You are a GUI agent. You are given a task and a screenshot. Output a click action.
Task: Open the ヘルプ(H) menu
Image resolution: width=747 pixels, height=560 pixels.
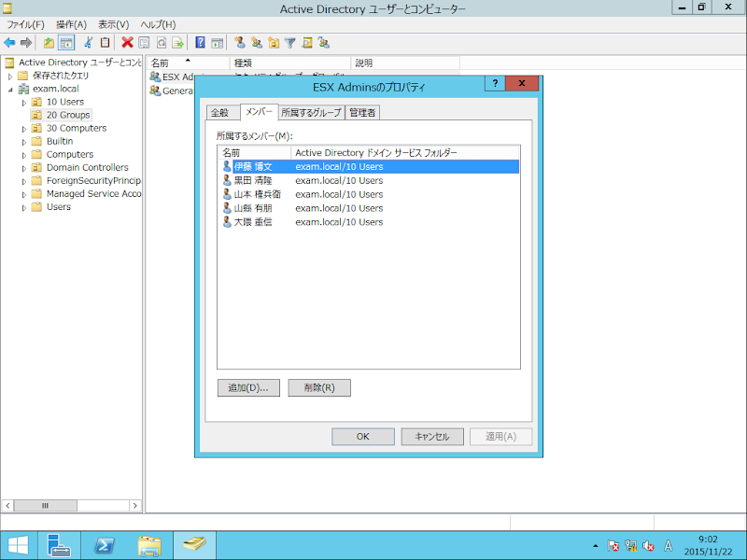[158, 25]
